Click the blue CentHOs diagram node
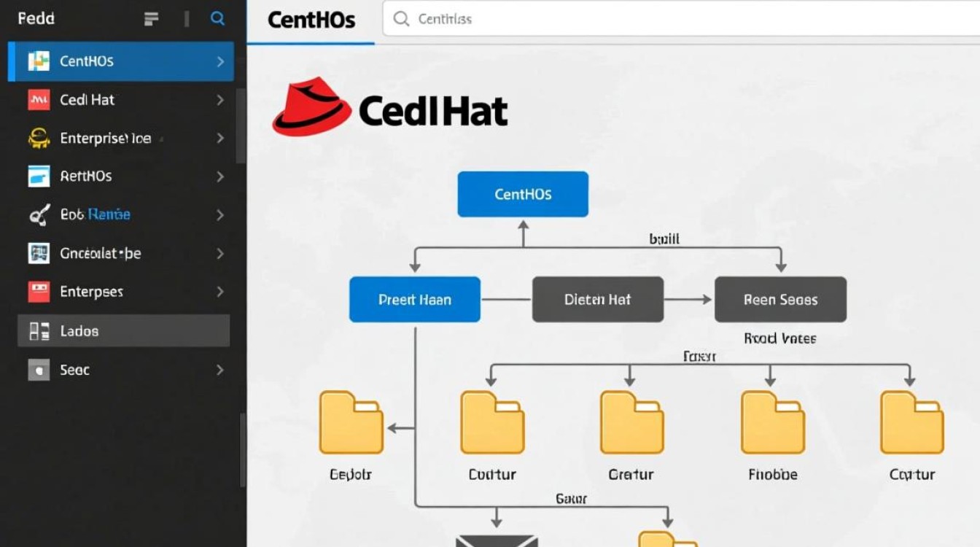This screenshot has width=980, height=547. tap(523, 194)
